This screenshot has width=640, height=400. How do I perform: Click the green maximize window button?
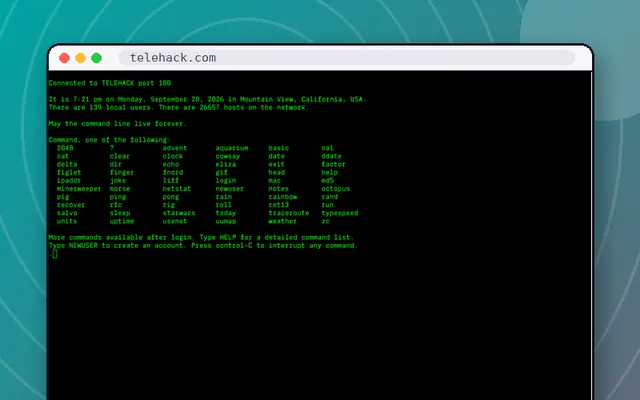96,58
